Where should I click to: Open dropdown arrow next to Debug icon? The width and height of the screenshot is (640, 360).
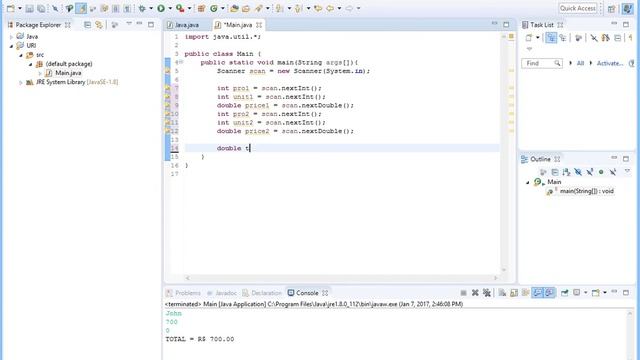(151, 8)
